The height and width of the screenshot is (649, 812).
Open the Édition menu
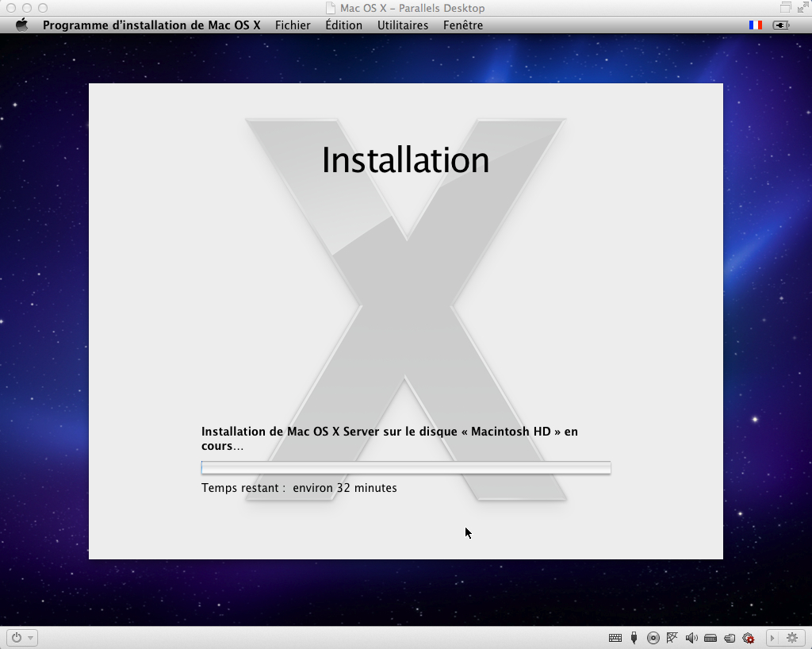point(343,25)
